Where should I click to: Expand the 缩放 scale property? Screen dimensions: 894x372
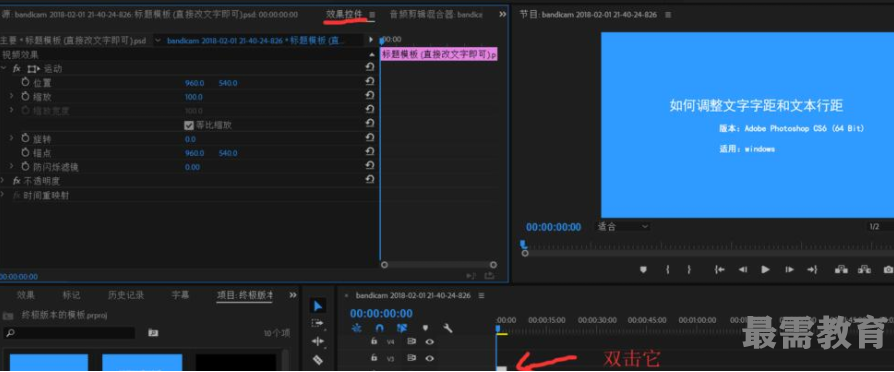tap(11, 96)
